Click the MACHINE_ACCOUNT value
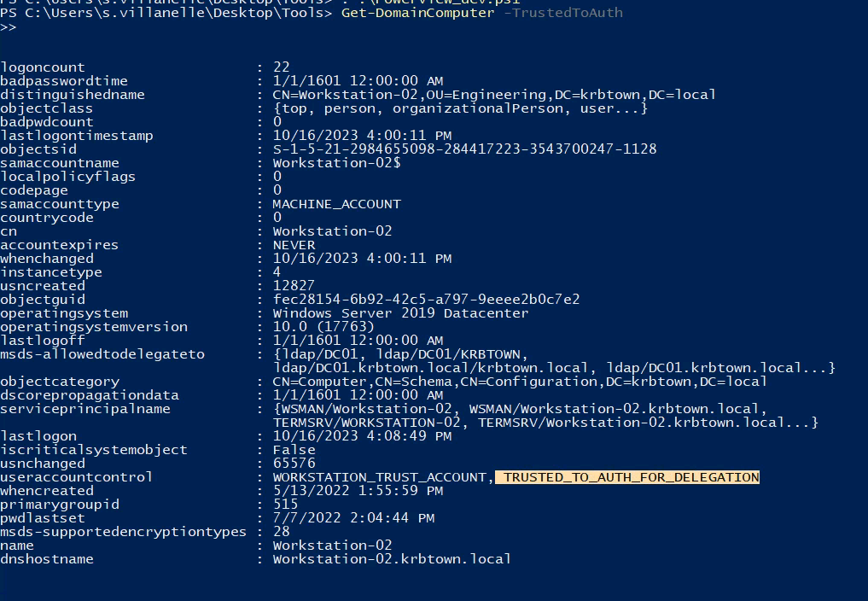 [x=336, y=204]
